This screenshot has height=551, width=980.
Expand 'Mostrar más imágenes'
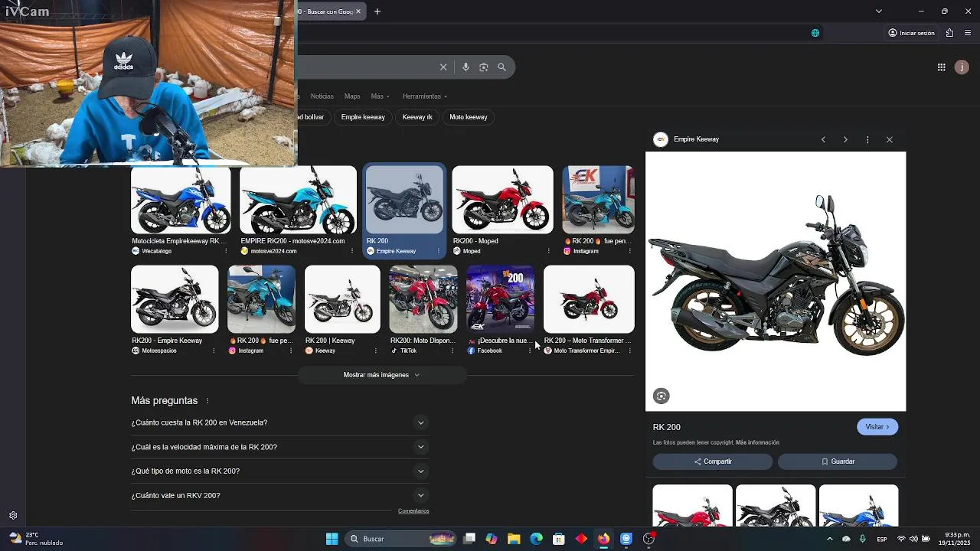click(x=381, y=375)
